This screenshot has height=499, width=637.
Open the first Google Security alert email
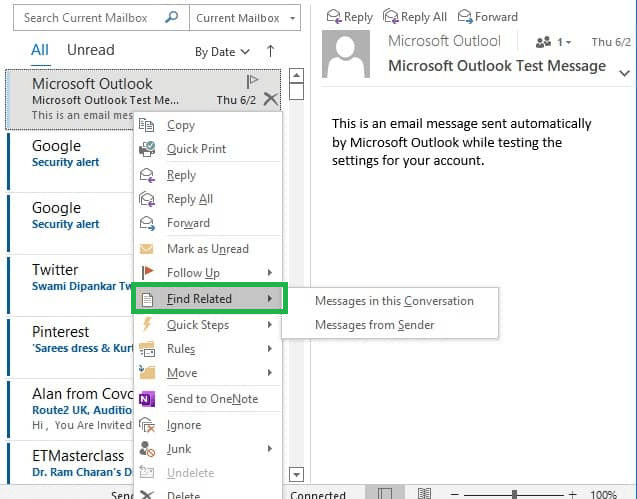coord(70,162)
